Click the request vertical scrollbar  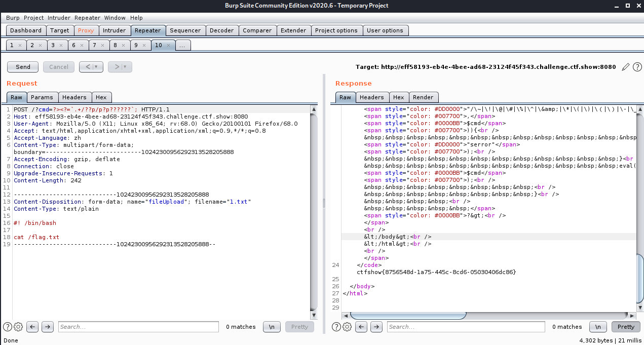pos(314,211)
